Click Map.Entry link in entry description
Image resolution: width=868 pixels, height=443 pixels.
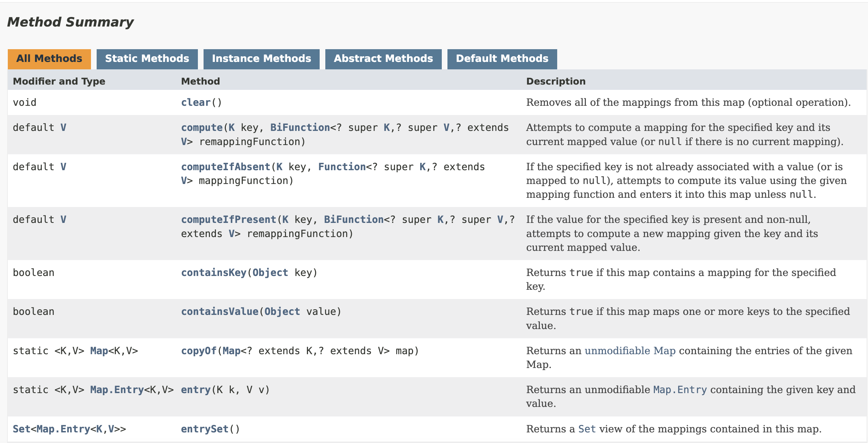click(680, 390)
